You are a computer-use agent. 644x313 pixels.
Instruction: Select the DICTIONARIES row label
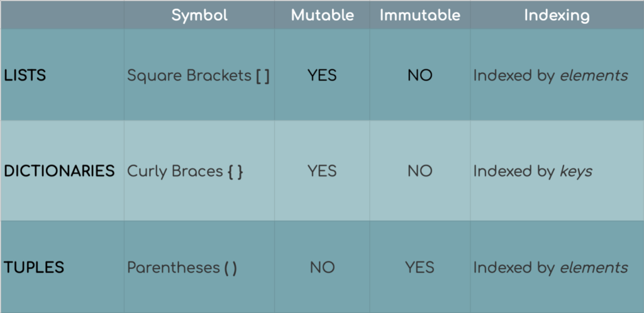pyautogui.click(x=59, y=171)
